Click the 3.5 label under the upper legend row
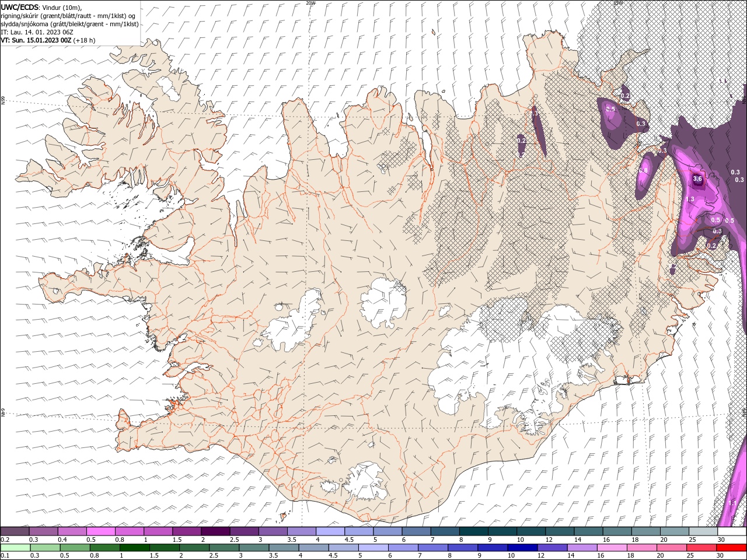 click(x=291, y=540)
